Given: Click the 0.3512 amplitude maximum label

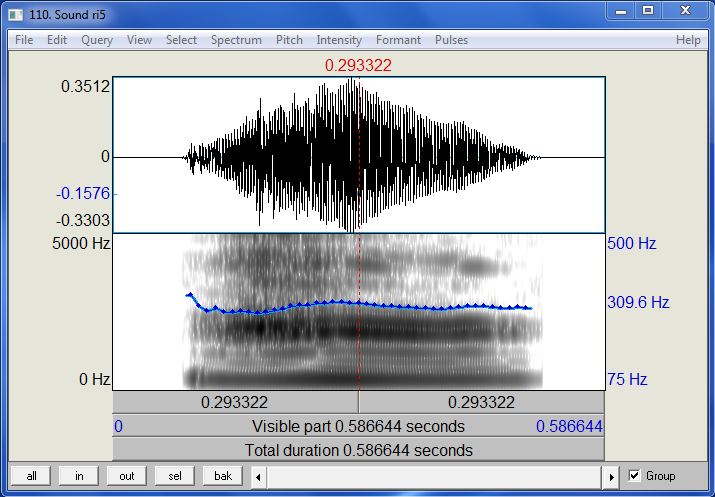Looking at the screenshot, I should (x=85, y=86).
